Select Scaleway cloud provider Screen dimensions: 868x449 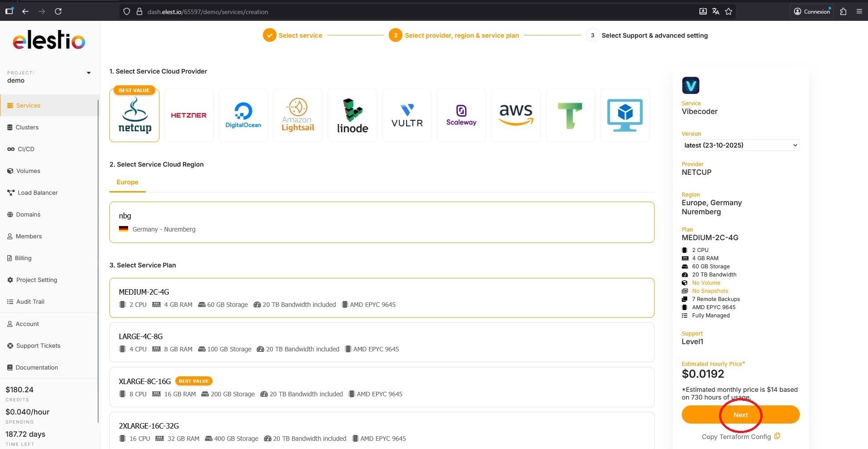pyautogui.click(x=461, y=115)
